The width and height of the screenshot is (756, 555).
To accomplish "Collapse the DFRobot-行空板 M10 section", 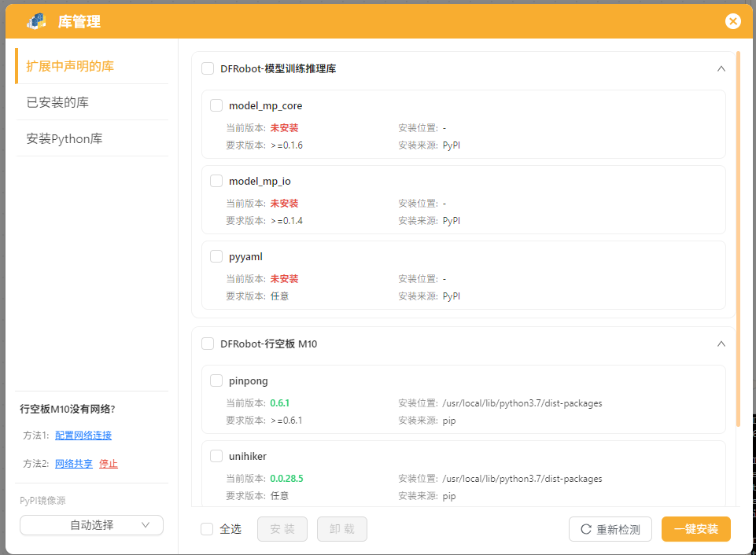I will pos(721,344).
